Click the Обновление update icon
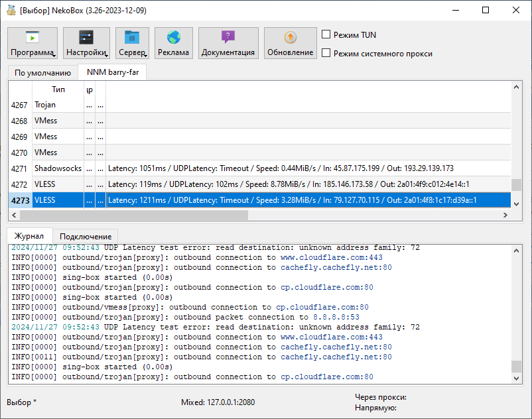The height and width of the screenshot is (419, 532). pyautogui.click(x=290, y=38)
